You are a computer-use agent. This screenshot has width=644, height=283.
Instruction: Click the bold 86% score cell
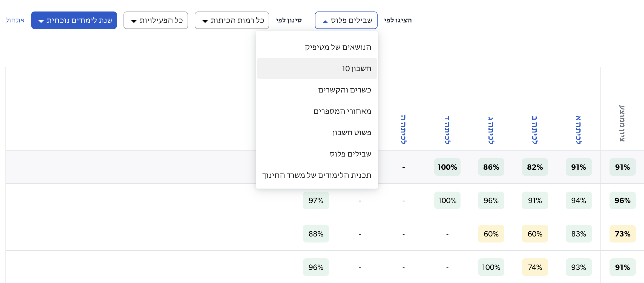pyautogui.click(x=491, y=167)
